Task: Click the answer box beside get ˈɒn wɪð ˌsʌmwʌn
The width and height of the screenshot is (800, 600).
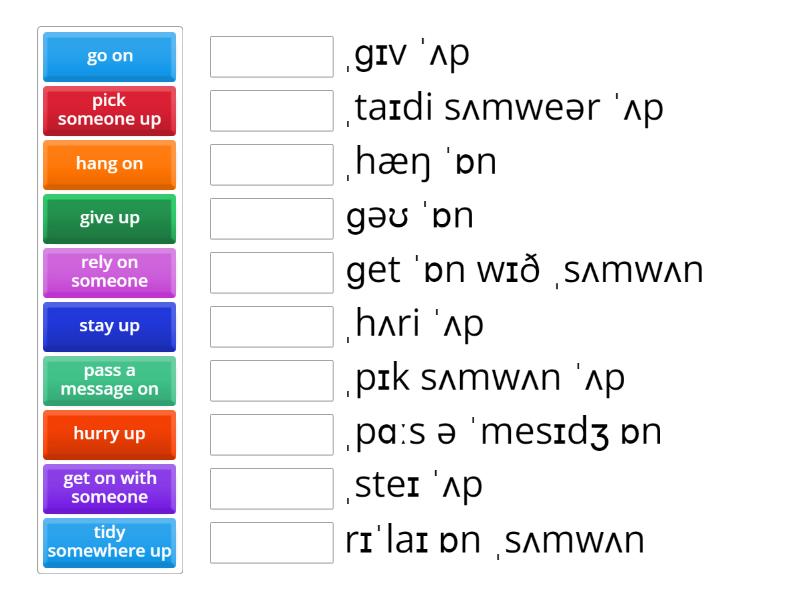Action: tap(271, 270)
